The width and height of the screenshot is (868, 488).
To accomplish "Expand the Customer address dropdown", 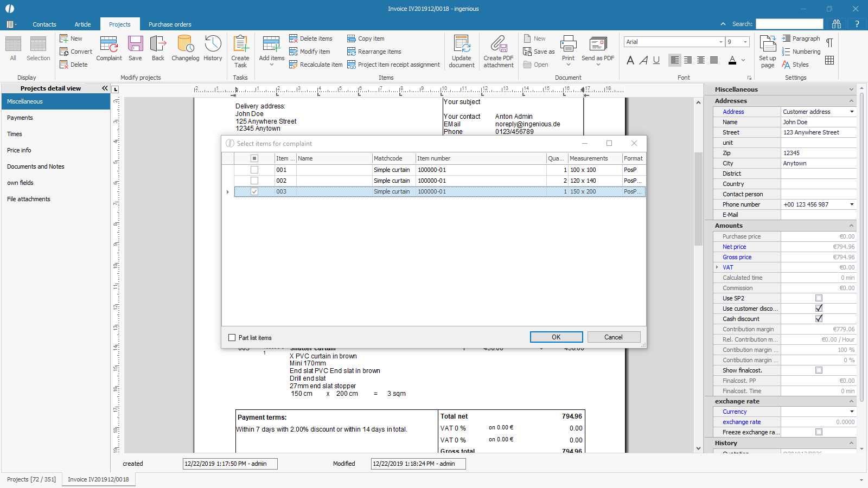I will [852, 112].
